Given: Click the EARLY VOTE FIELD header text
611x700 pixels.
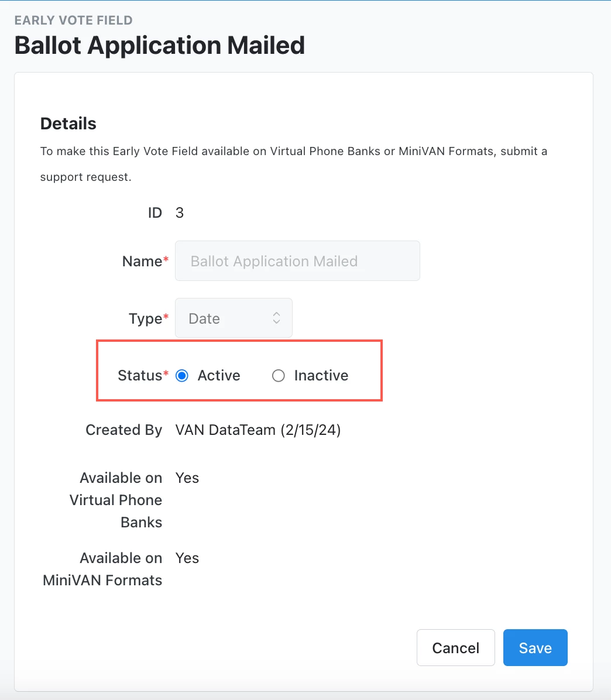Looking at the screenshot, I should (74, 20).
